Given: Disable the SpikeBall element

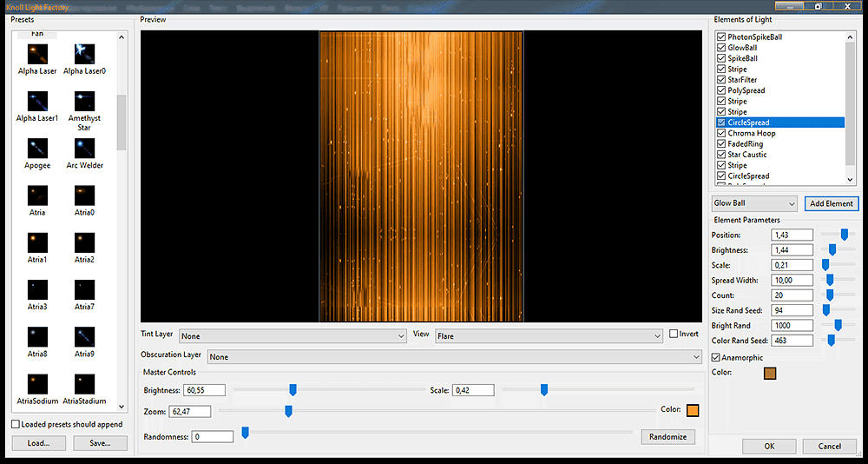Looking at the screenshot, I should pyautogui.click(x=721, y=58).
